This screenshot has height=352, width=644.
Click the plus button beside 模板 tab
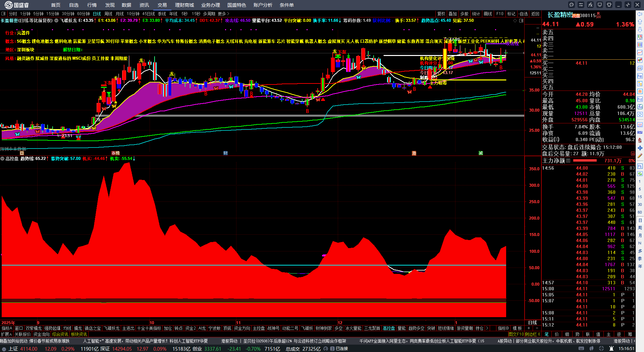pyautogui.click(x=529, y=328)
